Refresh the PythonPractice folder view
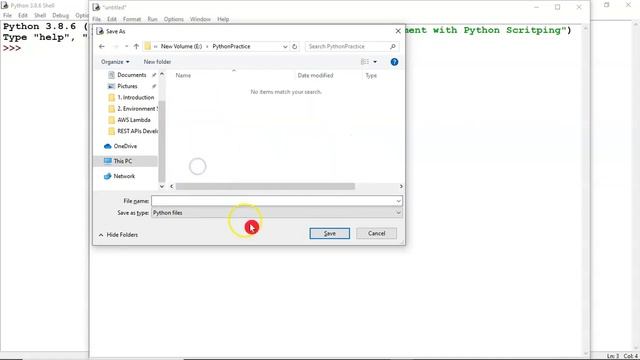The image size is (640, 360). (x=294, y=47)
